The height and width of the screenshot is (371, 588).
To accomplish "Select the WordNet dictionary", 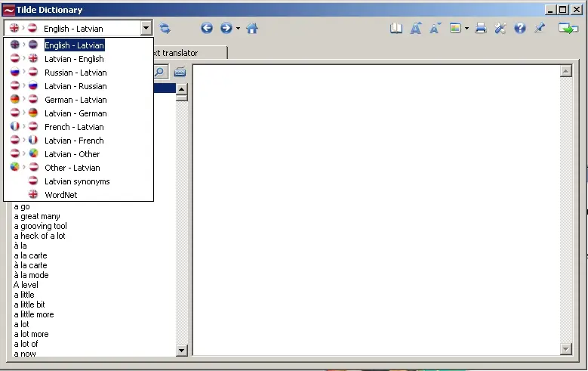I will point(79,195).
